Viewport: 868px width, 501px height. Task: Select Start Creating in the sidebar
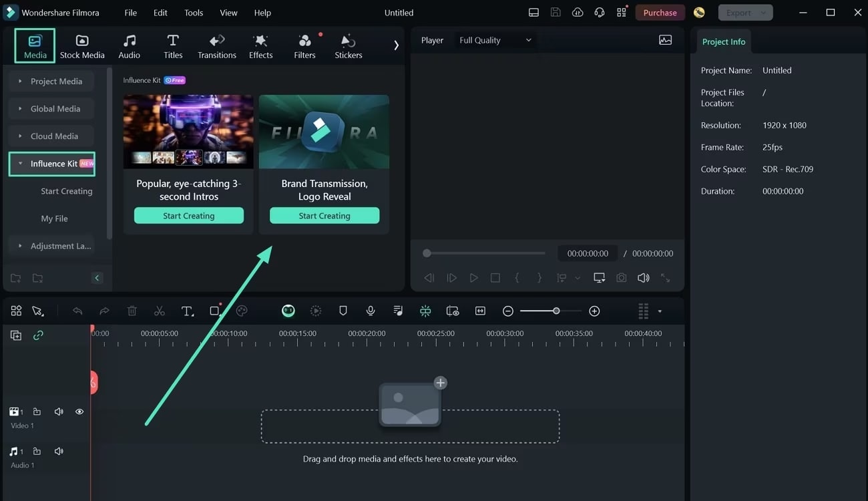click(66, 191)
